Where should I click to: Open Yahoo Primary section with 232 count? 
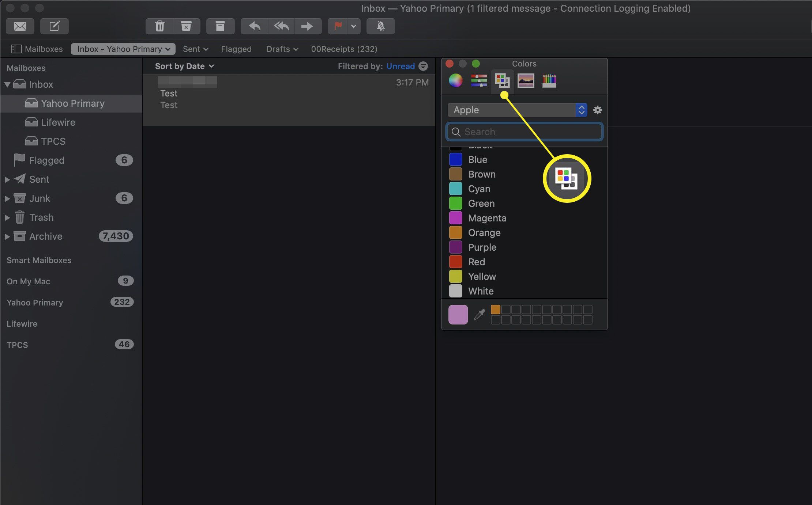pyautogui.click(x=71, y=303)
